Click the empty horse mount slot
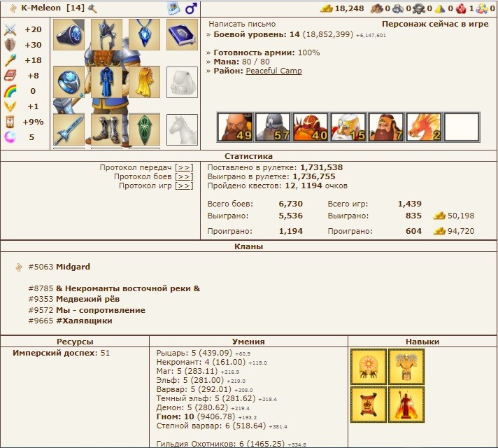The image size is (498, 448). (182, 129)
